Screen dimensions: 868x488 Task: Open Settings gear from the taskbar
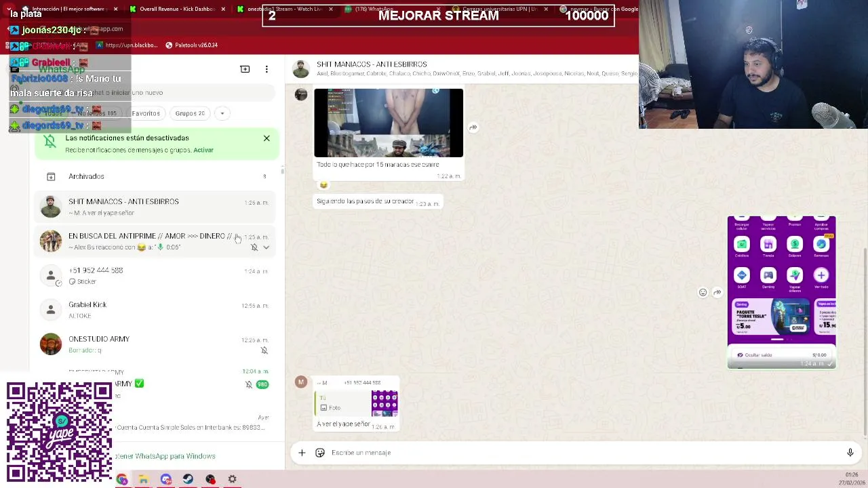coord(232,479)
